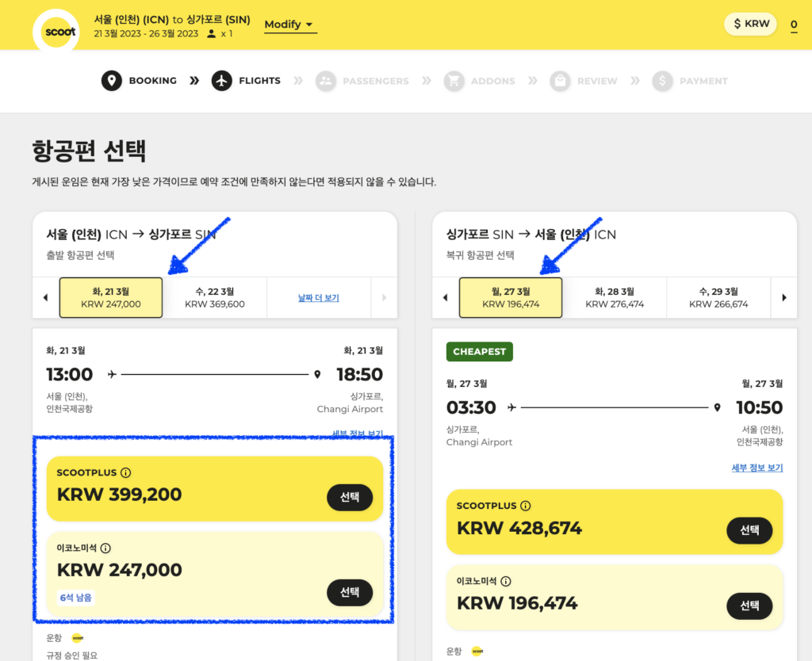Go to later return dates arrow
Screen dimensions: 812x661
(784, 298)
